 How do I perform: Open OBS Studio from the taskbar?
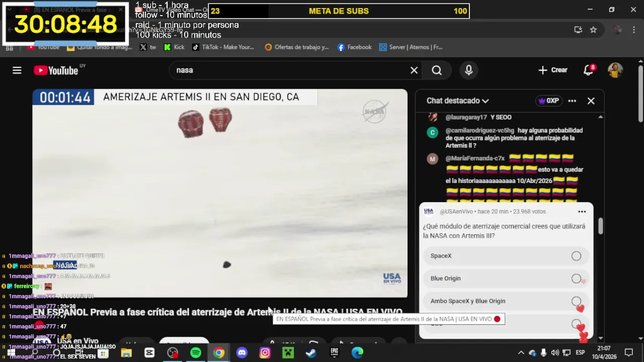[173, 353]
